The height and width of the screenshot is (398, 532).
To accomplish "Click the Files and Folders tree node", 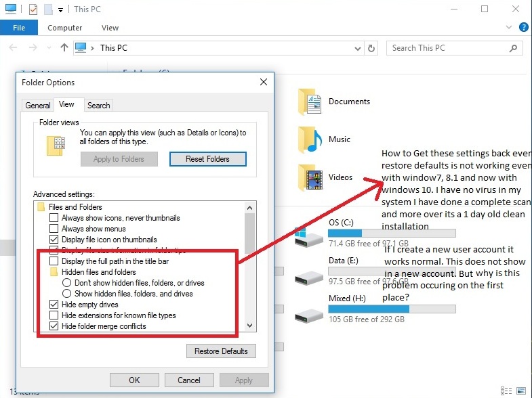I will 70,207.
